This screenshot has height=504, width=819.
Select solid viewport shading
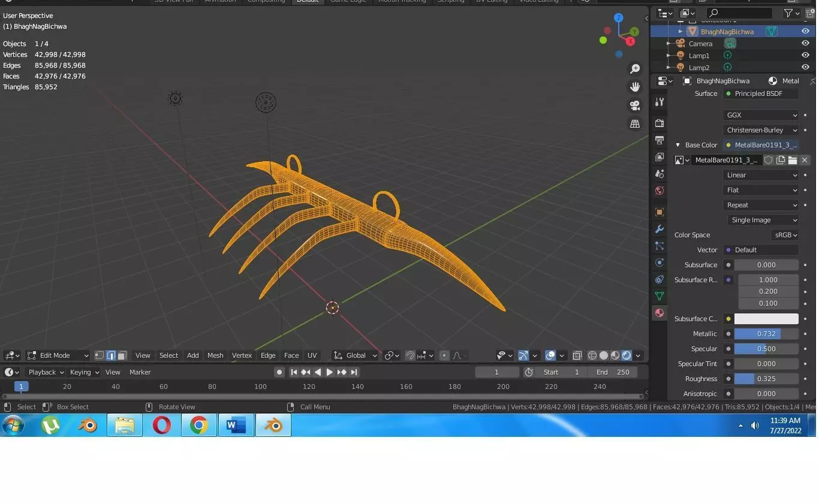point(604,355)
